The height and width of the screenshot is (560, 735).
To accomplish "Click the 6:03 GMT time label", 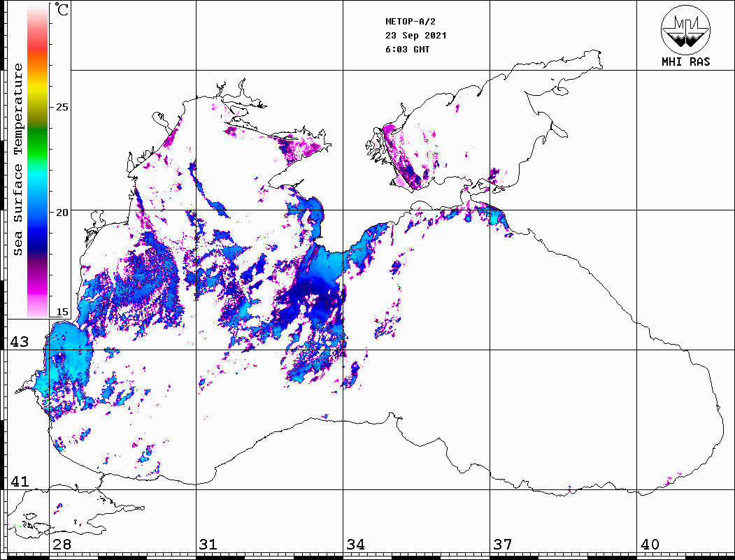I will tap(407, 50).
